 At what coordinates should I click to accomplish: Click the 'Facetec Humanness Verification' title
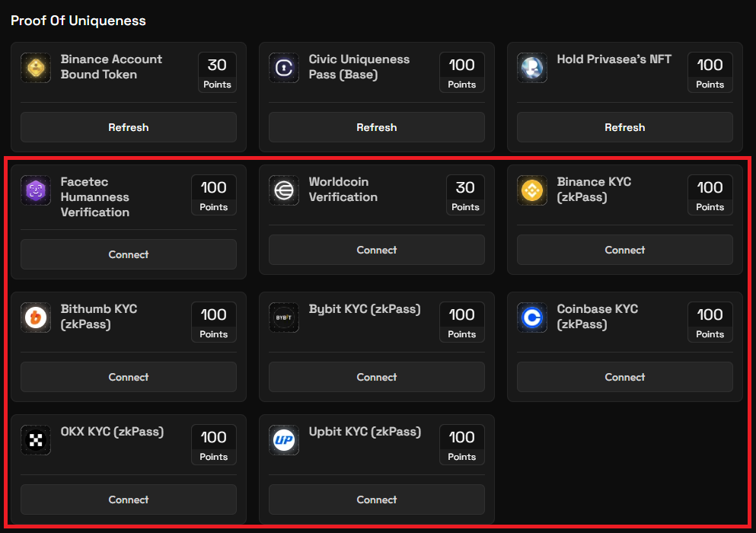(95, 196)
